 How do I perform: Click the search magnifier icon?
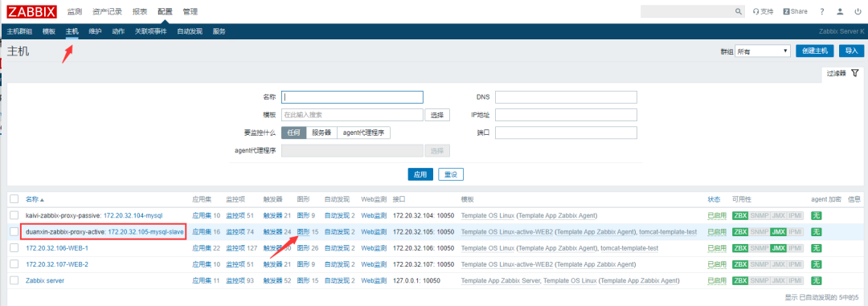coord(738,11)
